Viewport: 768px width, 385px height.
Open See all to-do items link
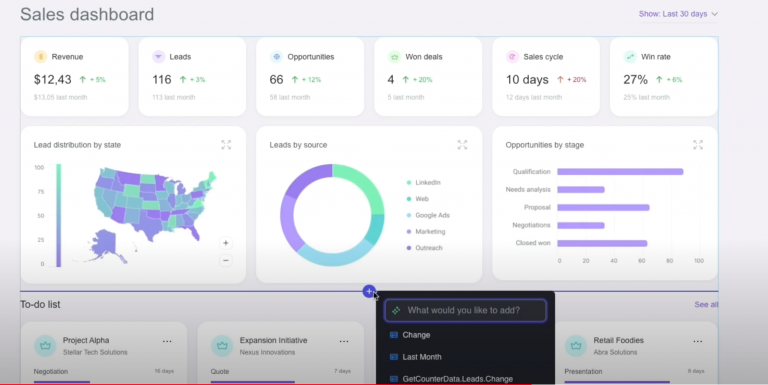(x=706, y=305)
